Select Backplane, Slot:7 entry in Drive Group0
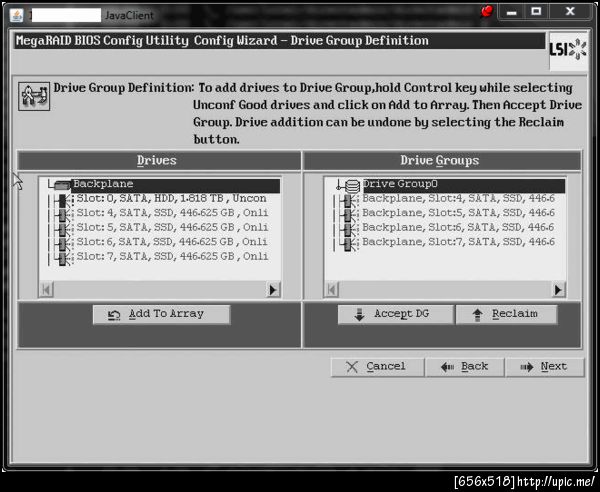This screenshot has height=492, width=600. 458,242
